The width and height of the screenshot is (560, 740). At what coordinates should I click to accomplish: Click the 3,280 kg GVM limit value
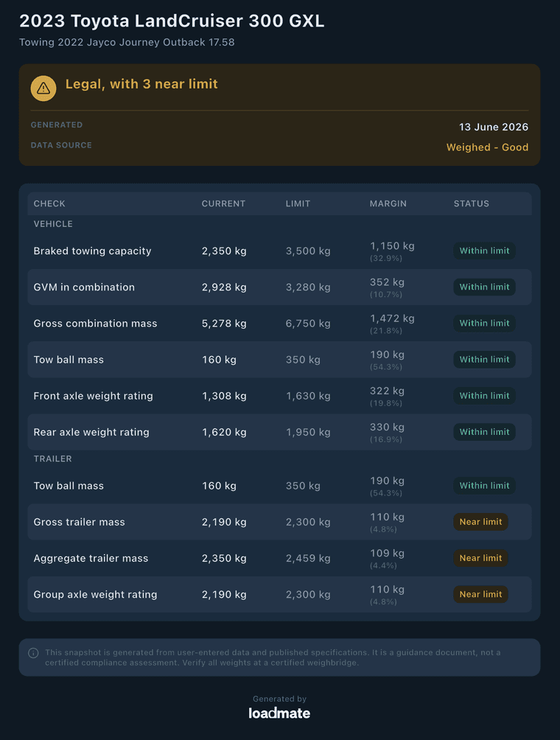[x=308, y=287]
